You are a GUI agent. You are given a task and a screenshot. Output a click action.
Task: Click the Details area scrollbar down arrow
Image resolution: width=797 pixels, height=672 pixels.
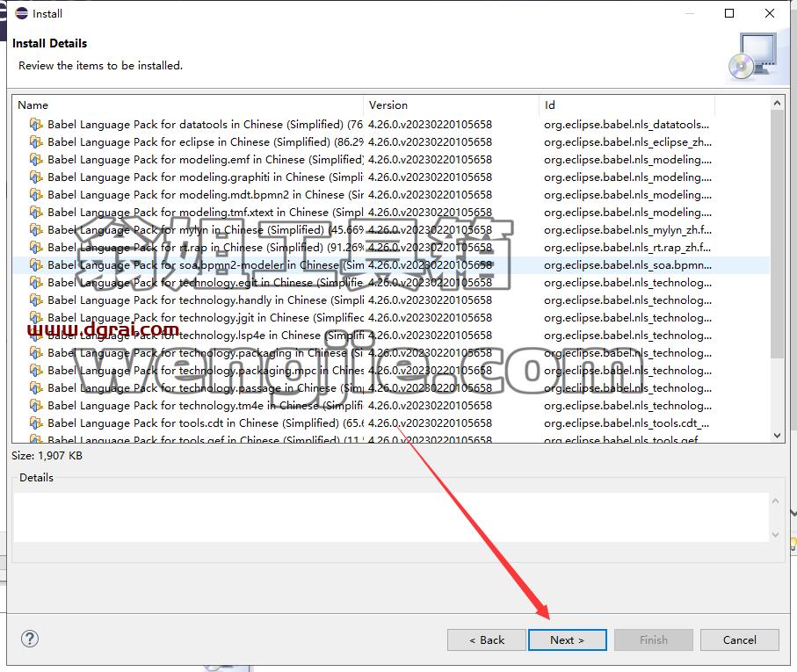coord(776,534)
